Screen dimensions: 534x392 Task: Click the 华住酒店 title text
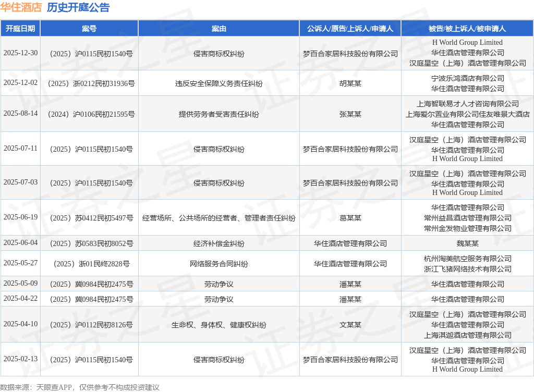pyautogui.click(x=21, y=7)
